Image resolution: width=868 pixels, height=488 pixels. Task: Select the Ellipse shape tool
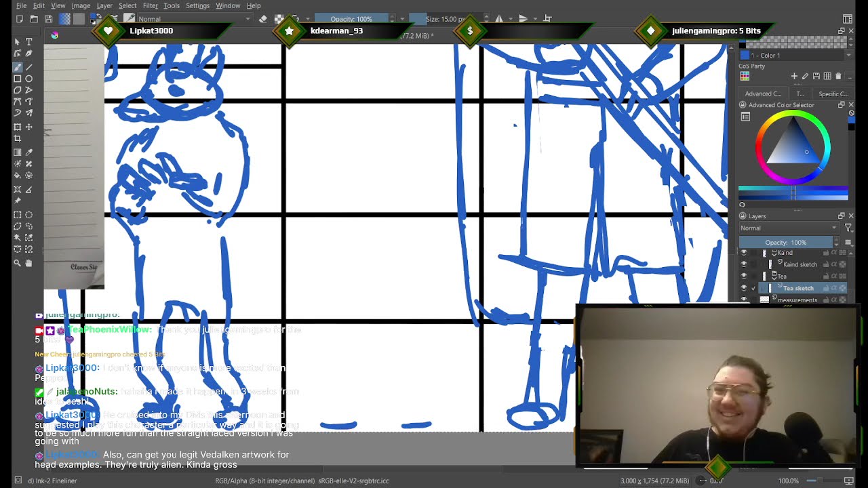(x=28, y=79)
